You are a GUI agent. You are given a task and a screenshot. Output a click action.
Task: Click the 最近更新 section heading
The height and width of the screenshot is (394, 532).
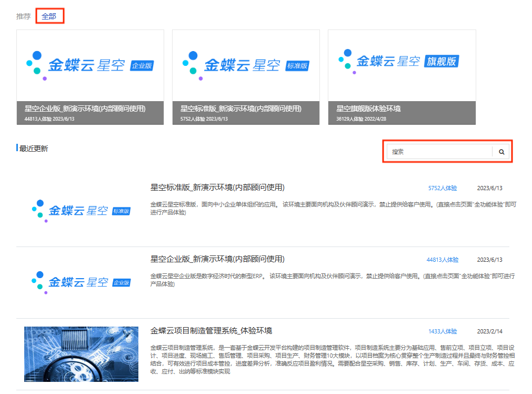(x=34, y=149)
